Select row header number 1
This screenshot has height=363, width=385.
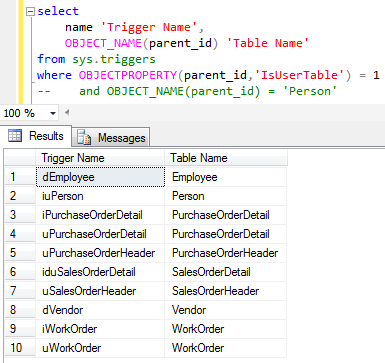point(20,177)
